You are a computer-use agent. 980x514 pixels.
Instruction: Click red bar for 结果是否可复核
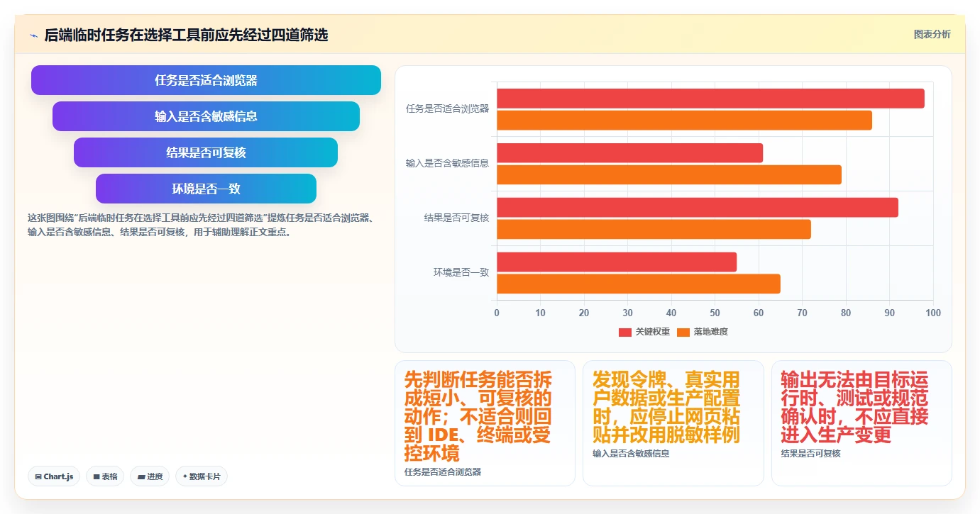(x=698, y=208)
